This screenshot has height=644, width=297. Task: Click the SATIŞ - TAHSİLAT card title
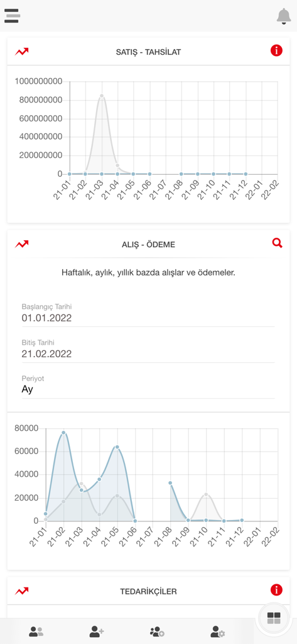pos(148,52)
